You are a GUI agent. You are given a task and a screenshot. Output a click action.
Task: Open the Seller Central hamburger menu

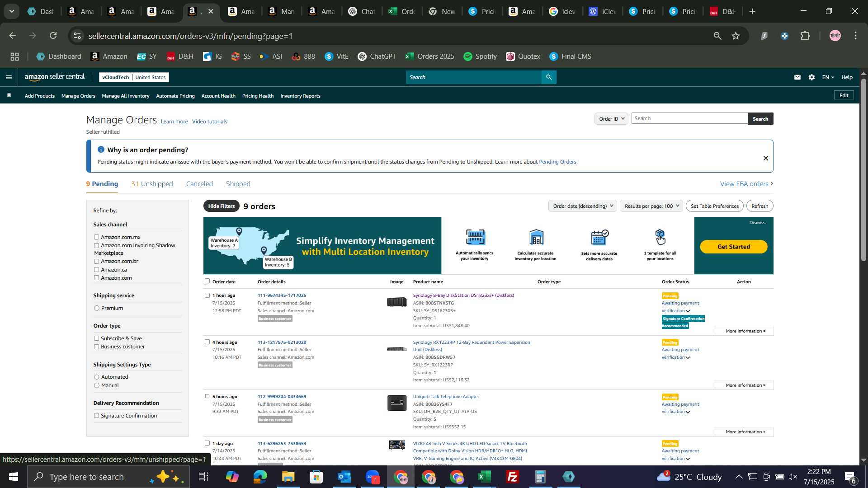point(9,77)
